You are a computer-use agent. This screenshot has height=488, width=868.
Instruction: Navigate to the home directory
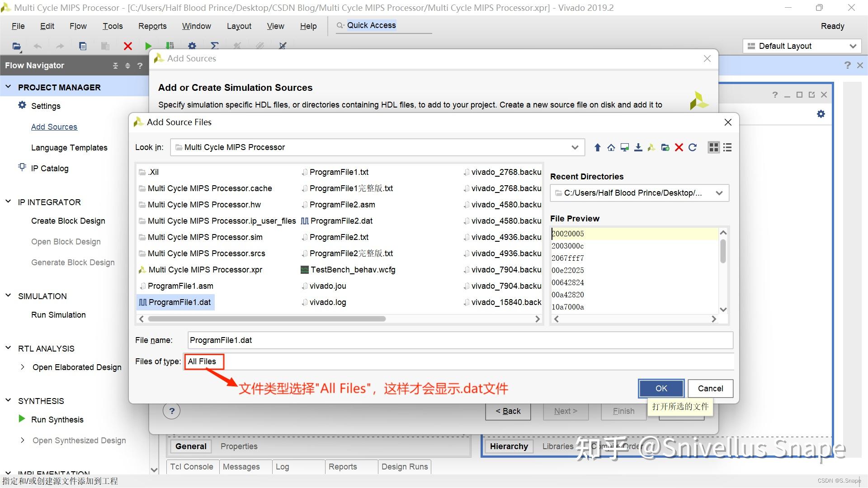pyautogui.click(x=611, y=147)
